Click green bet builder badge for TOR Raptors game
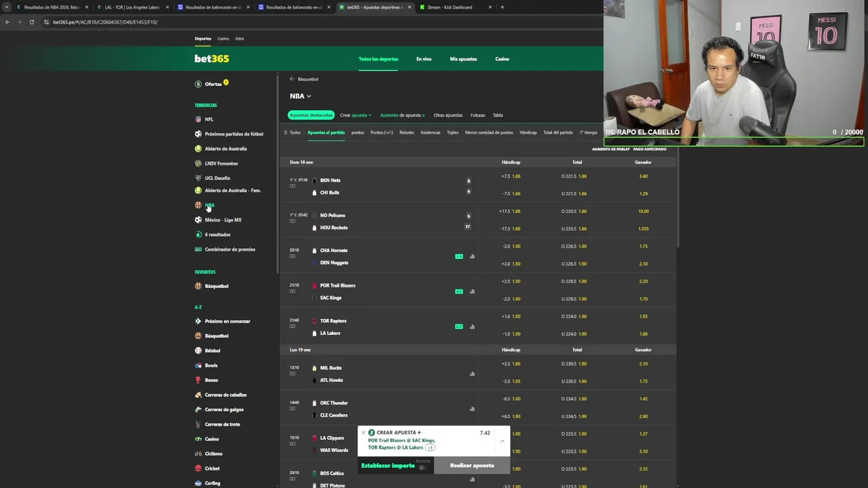This screenshot has height=488, width=868. 459,327
